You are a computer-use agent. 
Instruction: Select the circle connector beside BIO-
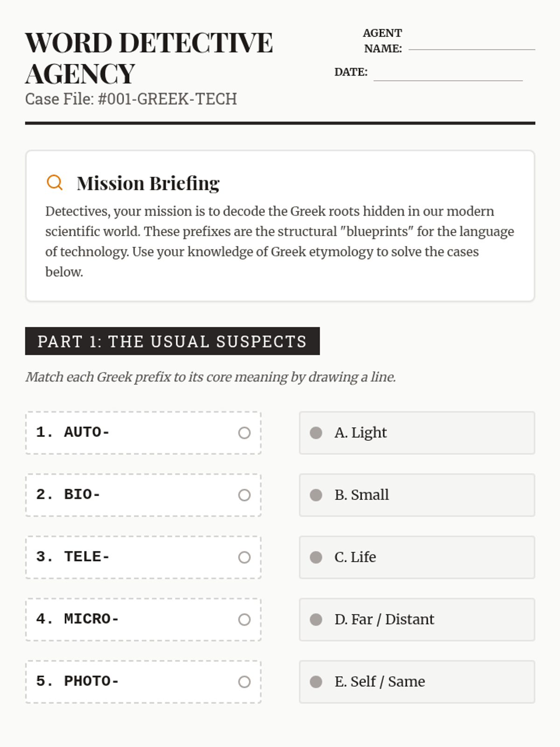(244, 495)
